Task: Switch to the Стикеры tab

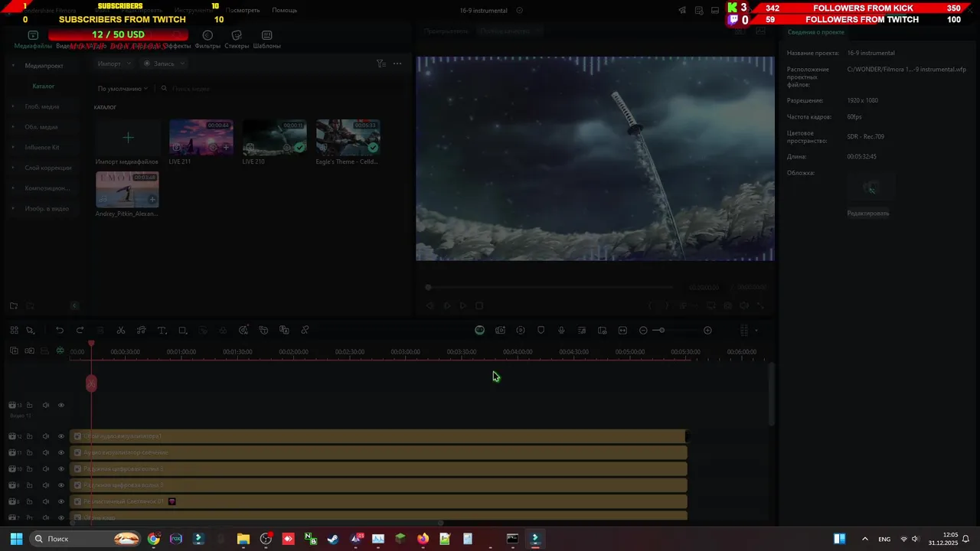Action: 237,40
